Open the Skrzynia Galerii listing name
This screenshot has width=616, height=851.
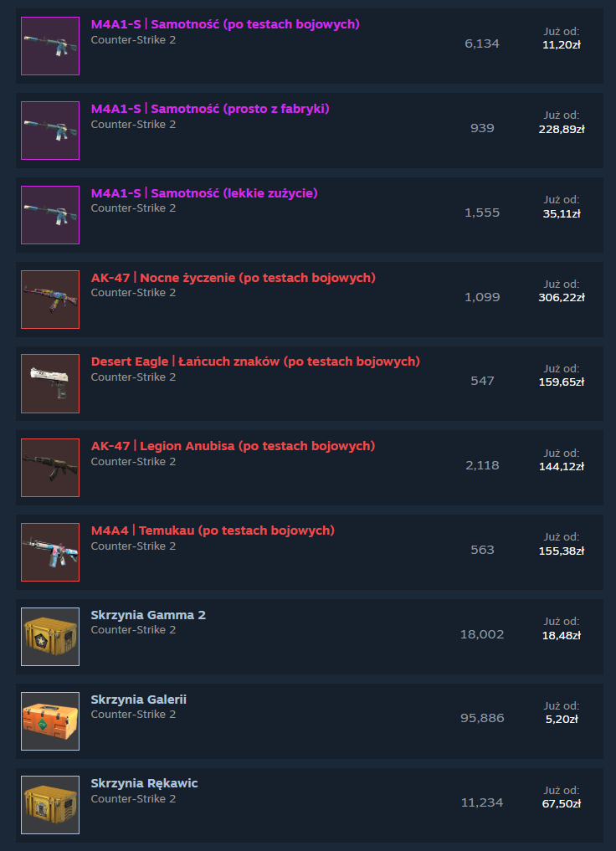139,700
